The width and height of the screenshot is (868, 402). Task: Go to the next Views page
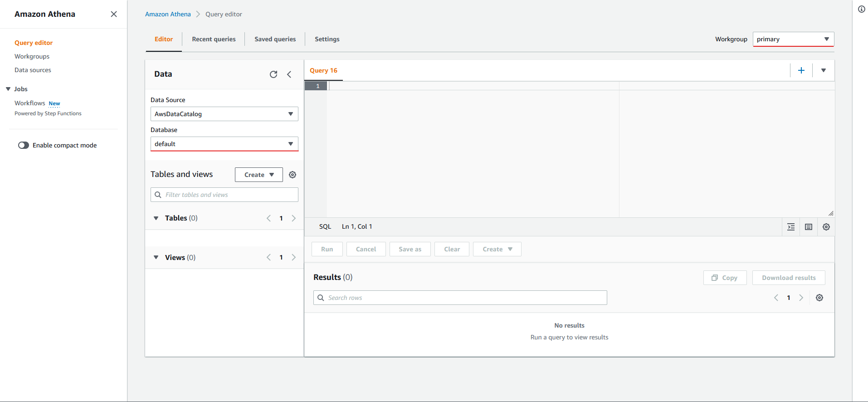294,257
